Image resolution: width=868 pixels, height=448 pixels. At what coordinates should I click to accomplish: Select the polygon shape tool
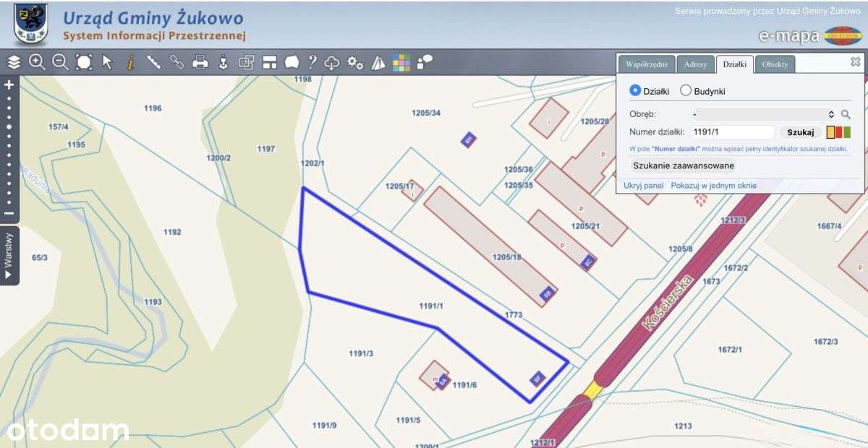pyautogui.click(x=292, y=62)
